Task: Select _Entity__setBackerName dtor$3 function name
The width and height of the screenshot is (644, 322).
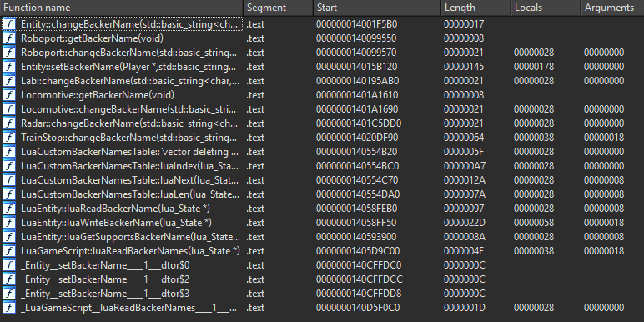Action: coord(105,294)
